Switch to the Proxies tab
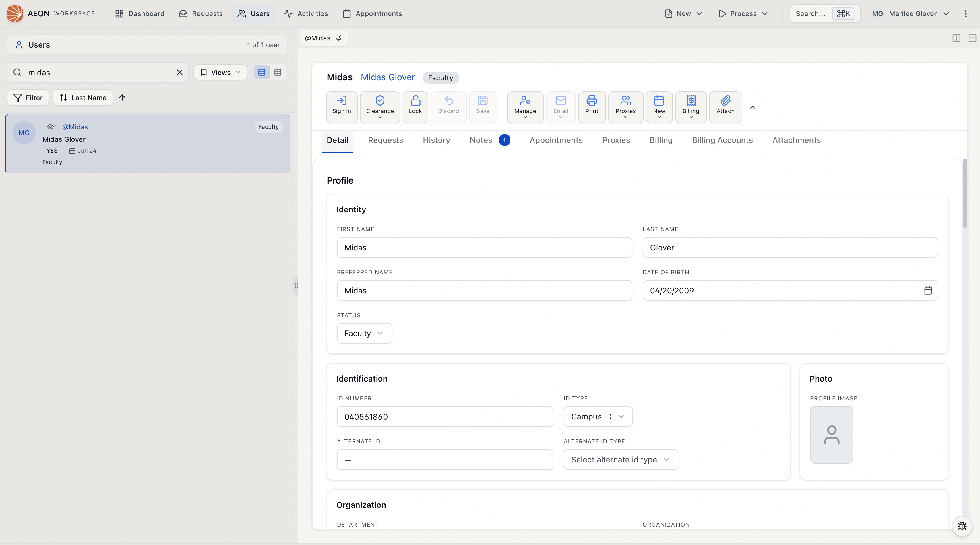The width and height of the screenshot is (980, 545). click(x=616, y=140)
